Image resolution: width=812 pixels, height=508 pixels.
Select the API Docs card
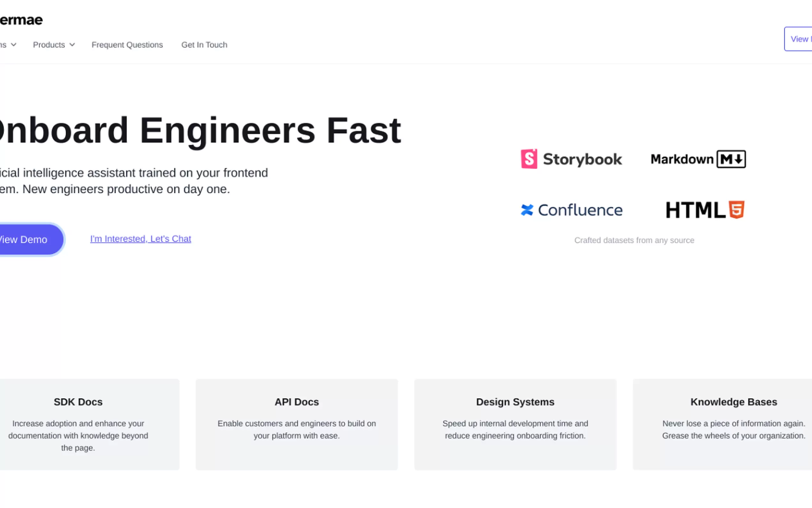tap(296, 424)
